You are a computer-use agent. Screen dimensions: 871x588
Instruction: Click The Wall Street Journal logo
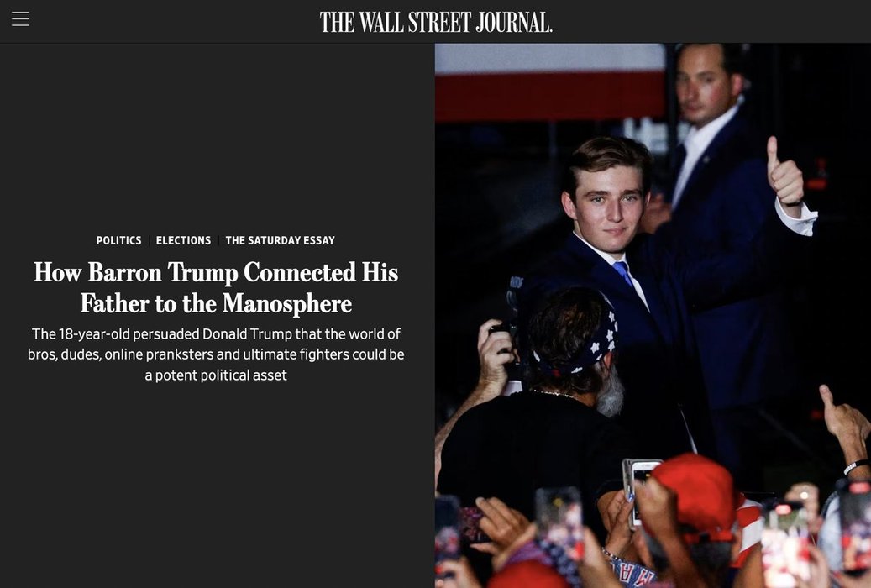tap(436, 22)
